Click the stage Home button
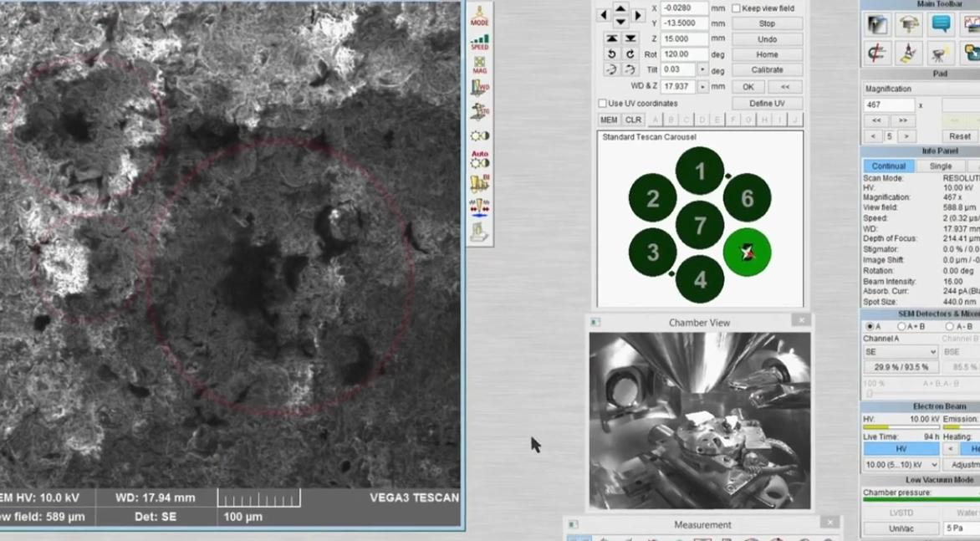Image resolution: width=980 pixels, height=541 pixels. point(767,54)
